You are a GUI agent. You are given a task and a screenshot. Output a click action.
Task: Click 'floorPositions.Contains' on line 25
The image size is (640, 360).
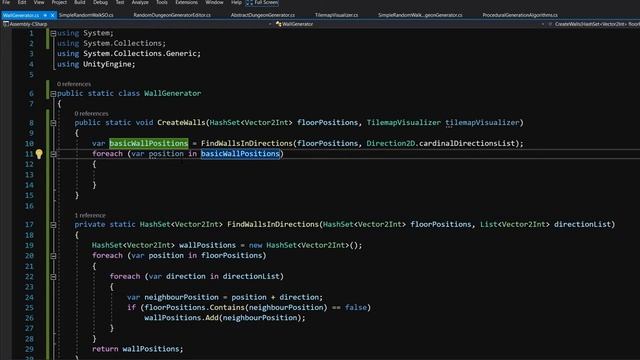194,307
